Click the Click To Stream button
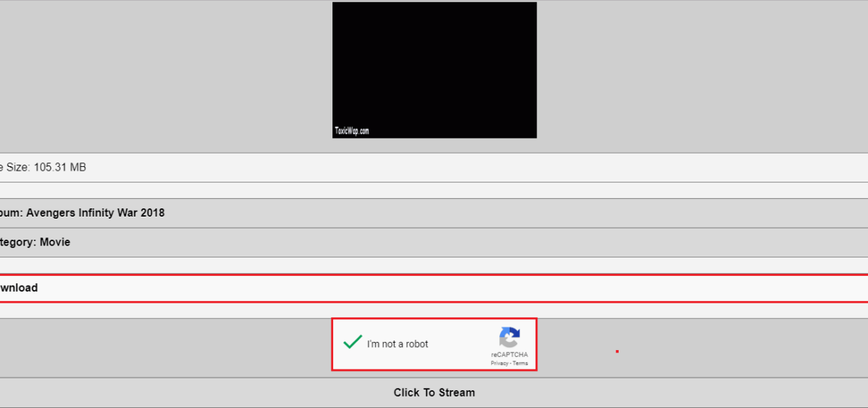 [x=434, y=392]
